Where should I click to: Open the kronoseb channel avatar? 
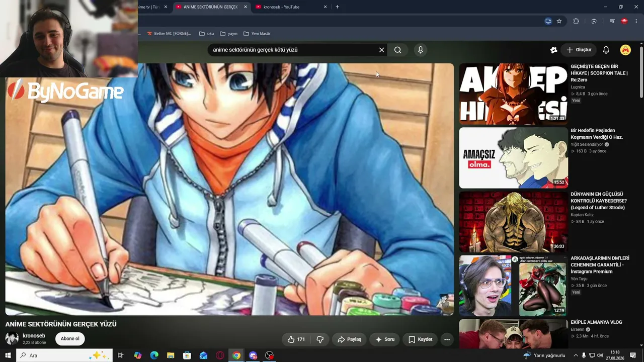tap(12, 339)
